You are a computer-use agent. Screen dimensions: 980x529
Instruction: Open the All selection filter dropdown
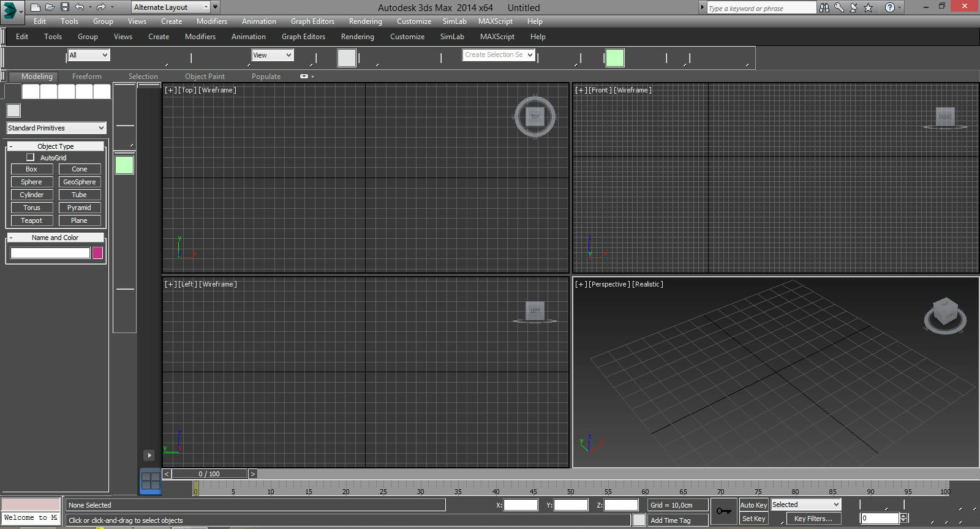coord(88,55)
